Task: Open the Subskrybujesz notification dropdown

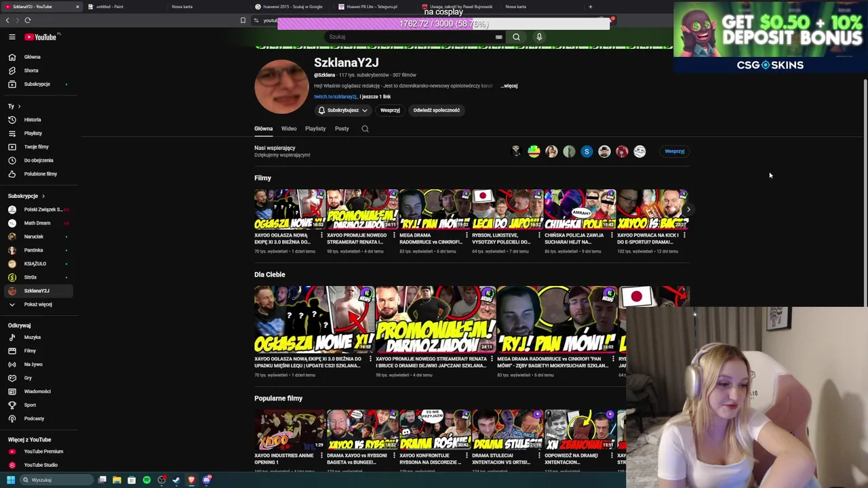Action: click(x=343, y=110)
